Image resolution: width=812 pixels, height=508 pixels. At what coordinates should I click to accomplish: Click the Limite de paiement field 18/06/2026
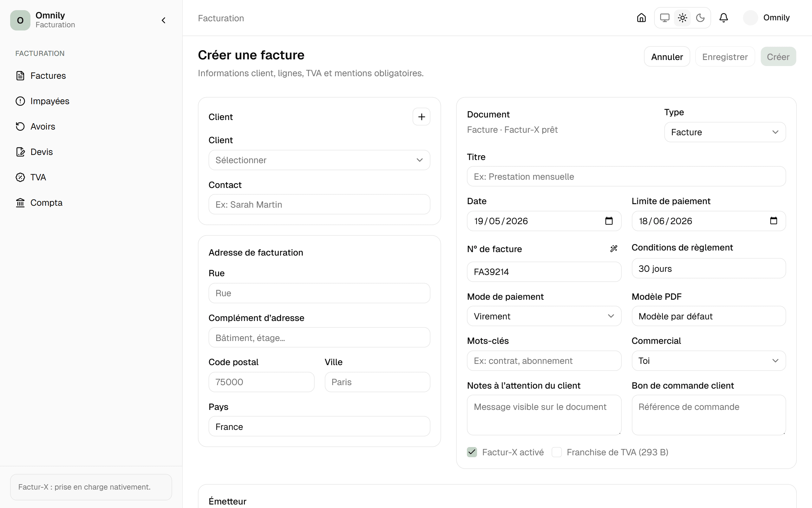(709, 221)
